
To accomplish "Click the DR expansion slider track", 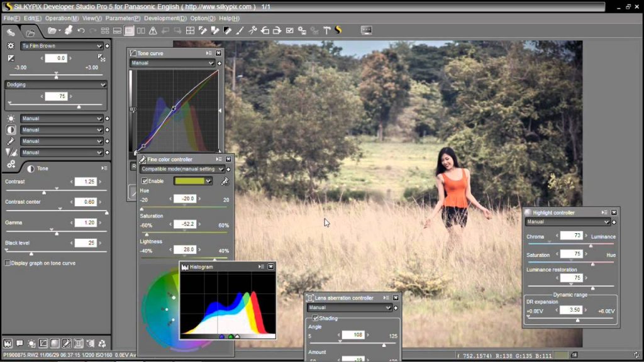I will [x=571, y=318].
